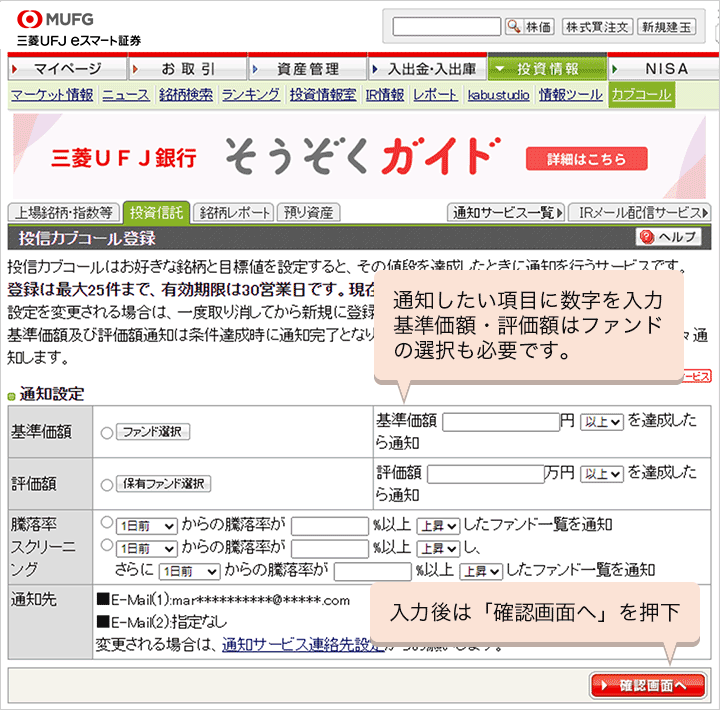The height and width of the screenshot is (710, 720).
Task: Open kabustudio submenu link
Action: click(x=499, y=95)
